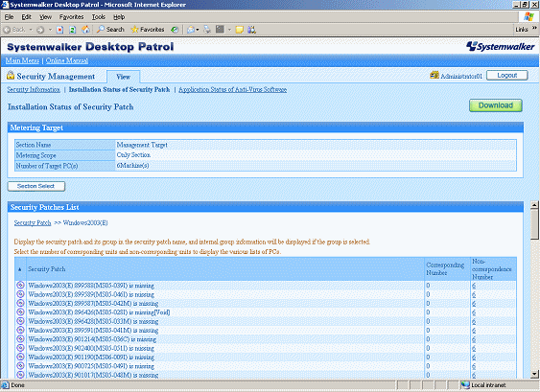
Task: Click the MS06-009 is missing patch text
Action: pos(91,357)
